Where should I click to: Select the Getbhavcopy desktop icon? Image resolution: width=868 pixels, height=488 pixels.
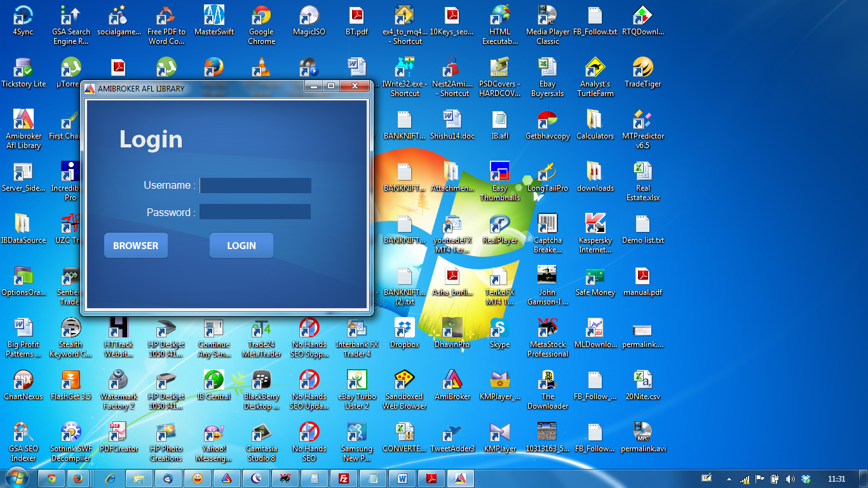548,125
